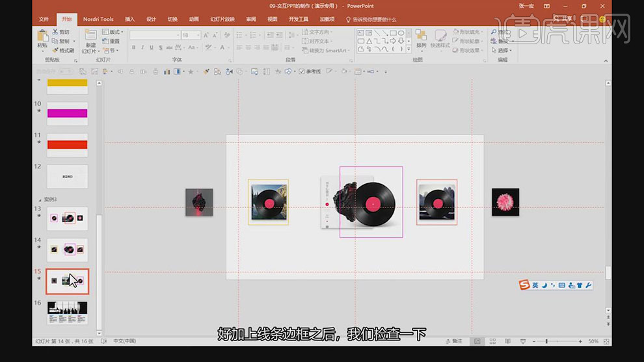This screenshot has width=644, height=362.
Task: Select slide 16 thumbnail in the panel
Action: [x=68, y=313]
